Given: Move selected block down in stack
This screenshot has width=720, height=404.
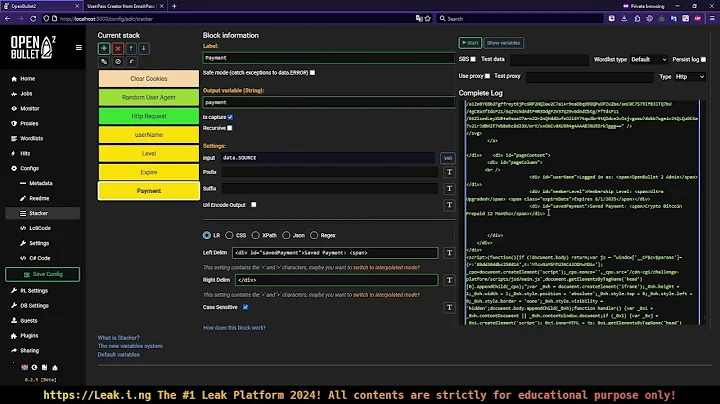Looking at the screenshot, I should coord(144,48).
